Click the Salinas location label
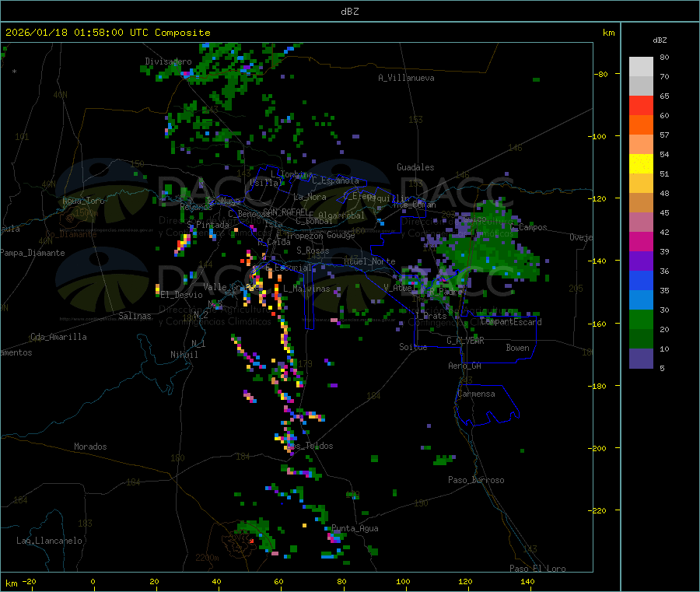 (x=135, y=316)
